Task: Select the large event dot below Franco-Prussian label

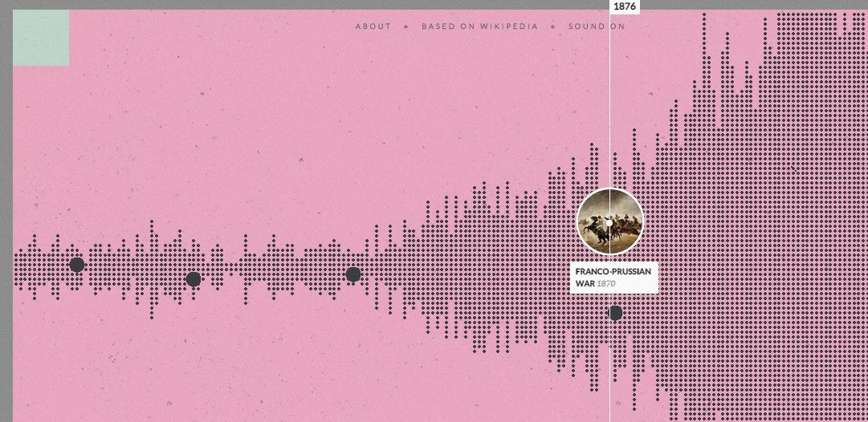Action: 616,313
